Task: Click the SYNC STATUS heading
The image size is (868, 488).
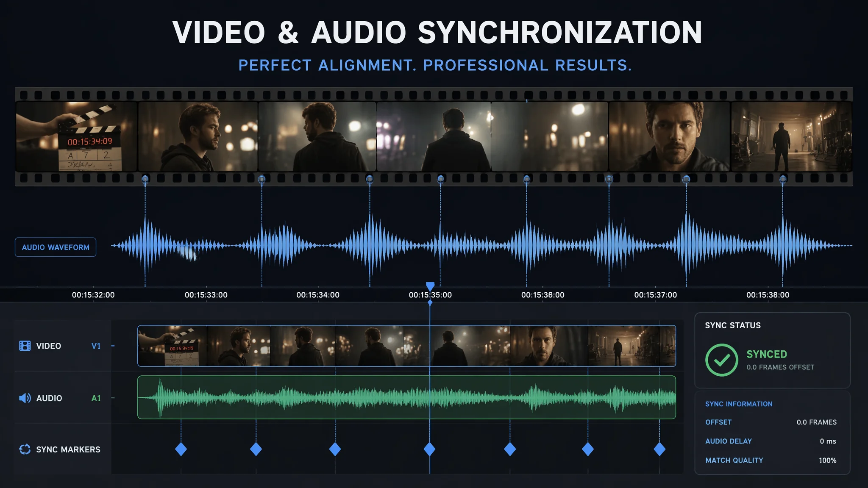Action: click(733, 325)
